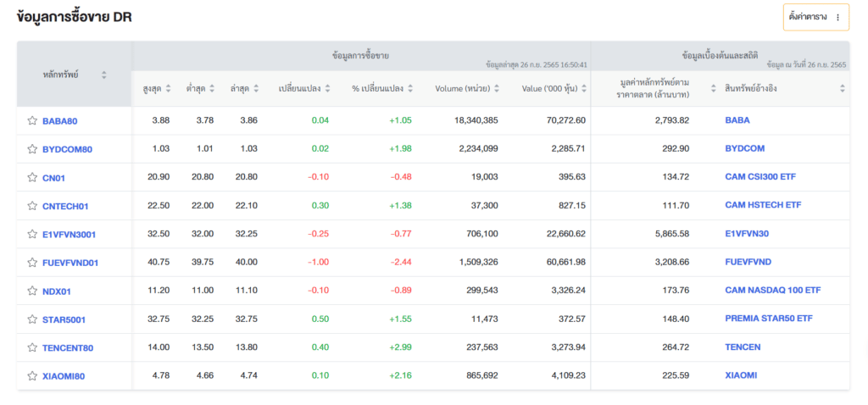Open the FUEVFVND01 security link

[70, 263]
